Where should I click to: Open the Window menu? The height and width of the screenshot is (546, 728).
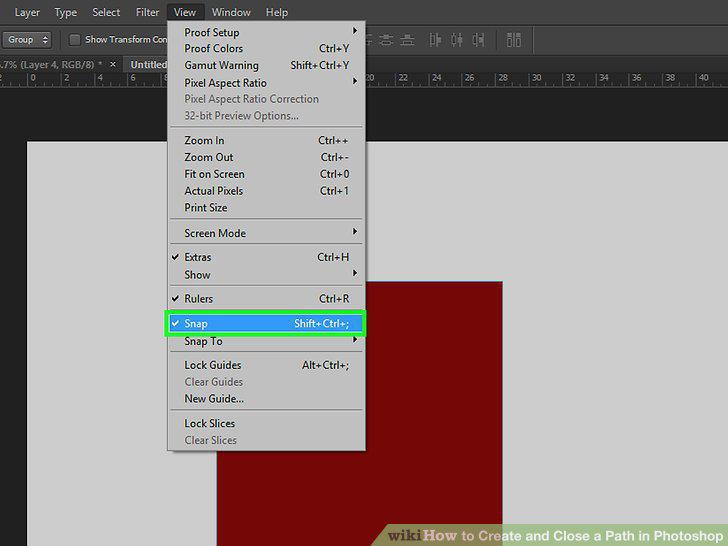point(231,13)
